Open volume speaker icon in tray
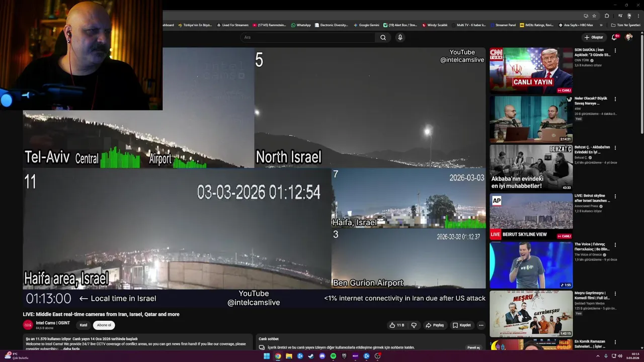The width and height of the screenshot is (644, 362). point(620,356)
